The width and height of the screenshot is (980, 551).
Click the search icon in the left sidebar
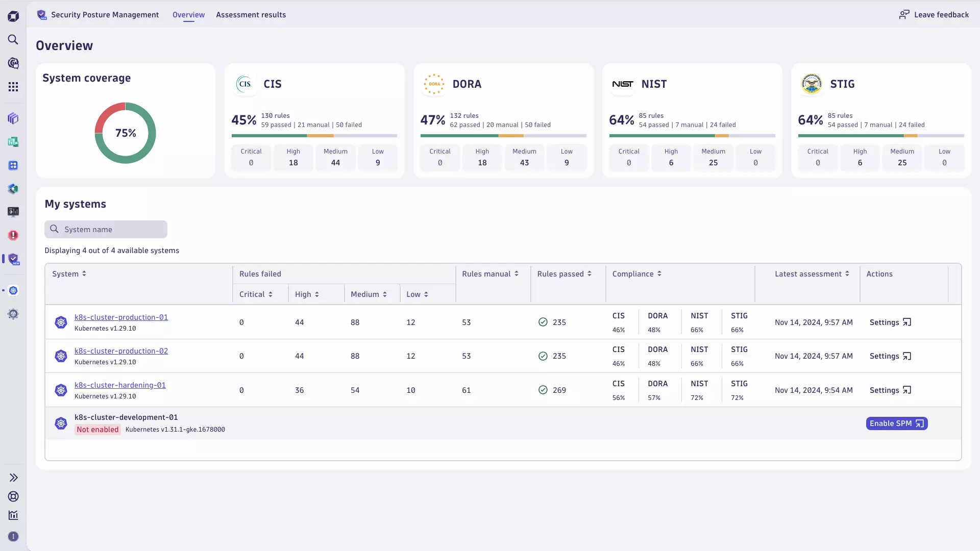point(13,40)
